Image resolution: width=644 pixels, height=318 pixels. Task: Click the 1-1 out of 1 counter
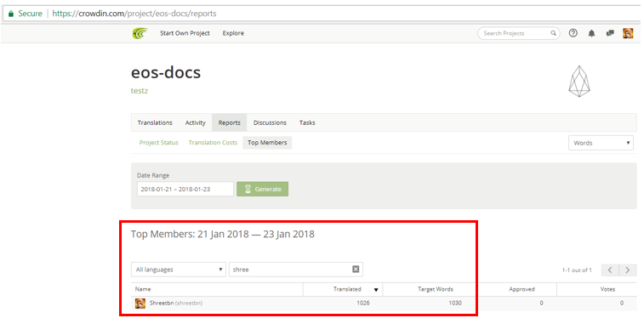click(x=577, y=270)
